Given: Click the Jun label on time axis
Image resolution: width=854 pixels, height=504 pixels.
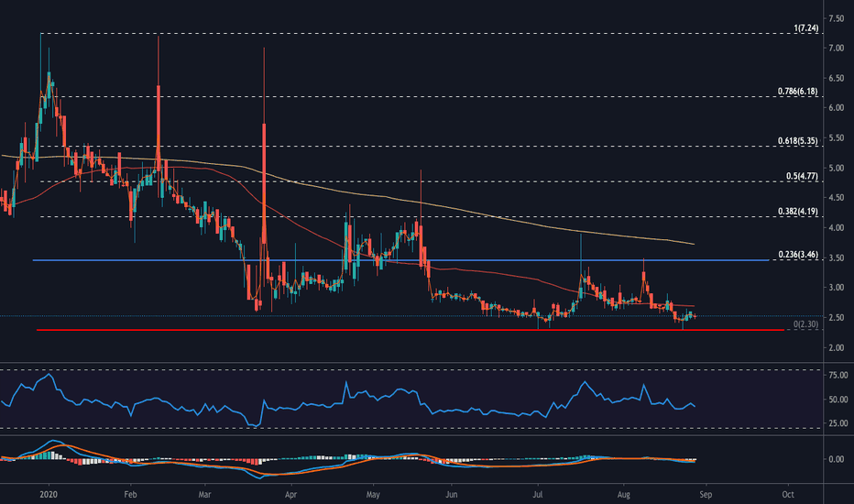Looking at the screenshot, I should [452, 495].
